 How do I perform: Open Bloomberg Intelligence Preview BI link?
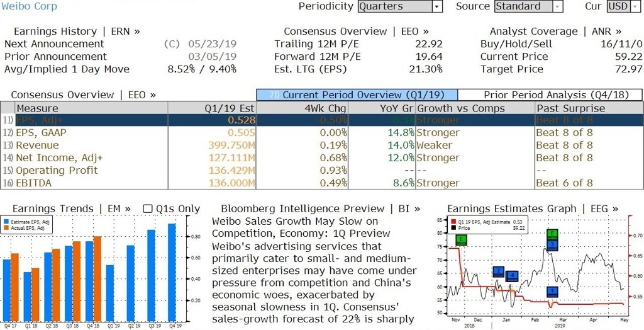[x=320, y=208]
